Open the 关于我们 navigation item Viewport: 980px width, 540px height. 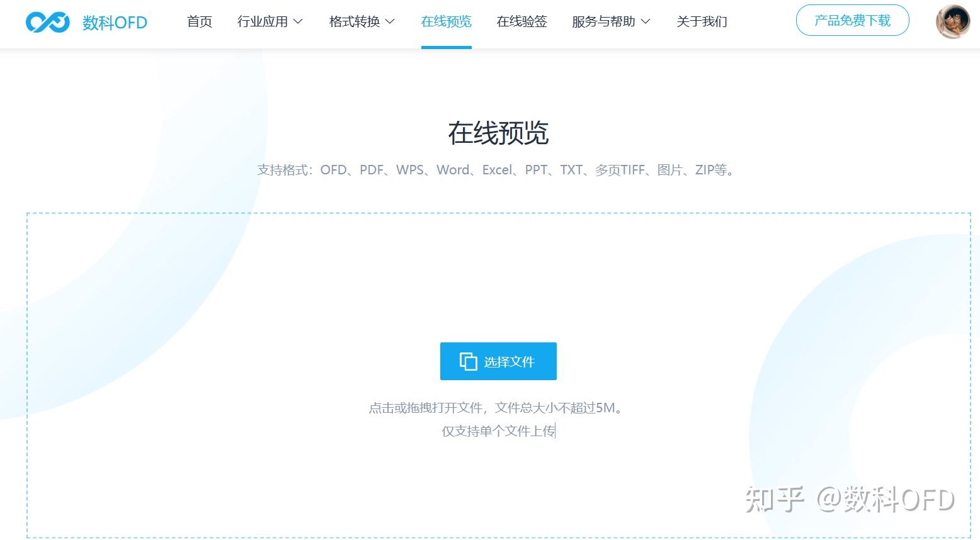[x=702, y=21]
